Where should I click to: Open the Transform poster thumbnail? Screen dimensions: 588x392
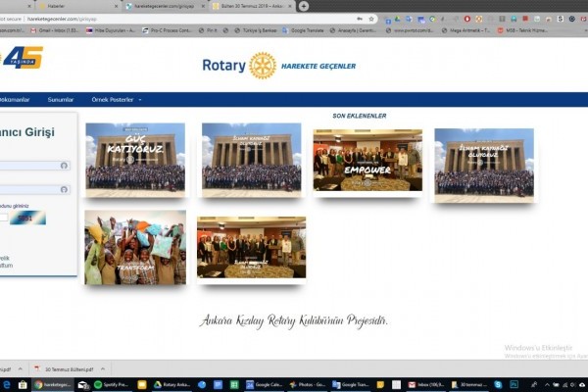(x=135, y=248)
